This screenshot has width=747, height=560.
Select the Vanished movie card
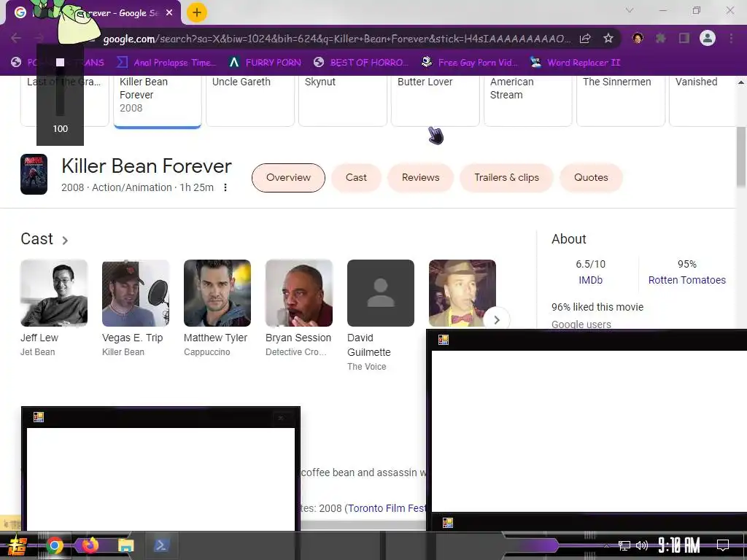(703, 101)
